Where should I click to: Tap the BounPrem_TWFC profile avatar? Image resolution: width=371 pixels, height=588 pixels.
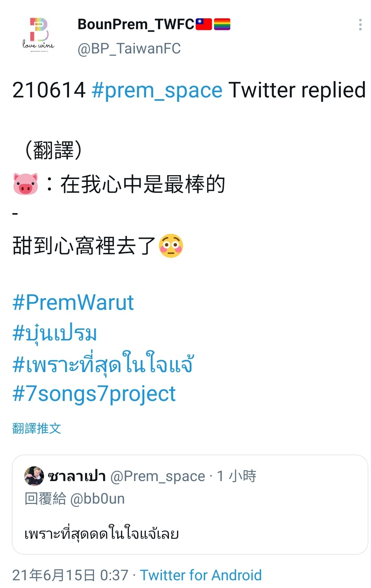(x=39, y=34)
